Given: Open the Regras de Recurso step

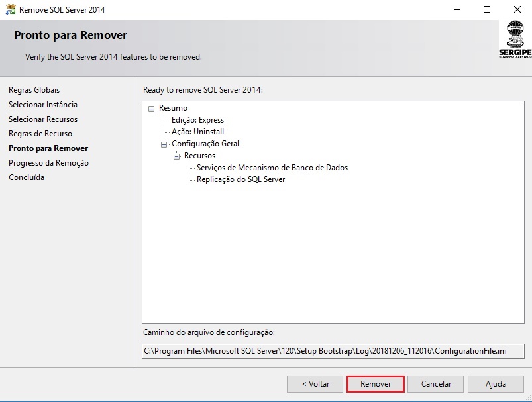Looking at the screenshot, I should 40,134.
